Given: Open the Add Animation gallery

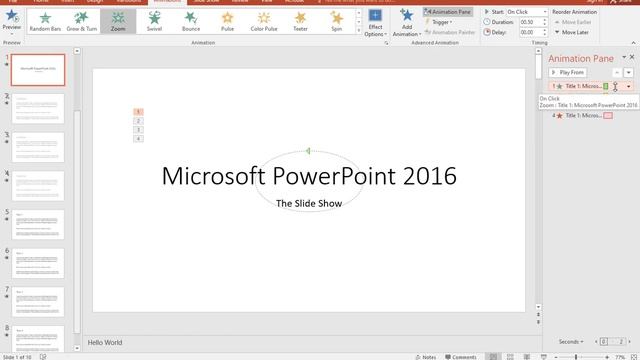Looking at the screenshot, I should pyautogui.click(x=407, y=23).
